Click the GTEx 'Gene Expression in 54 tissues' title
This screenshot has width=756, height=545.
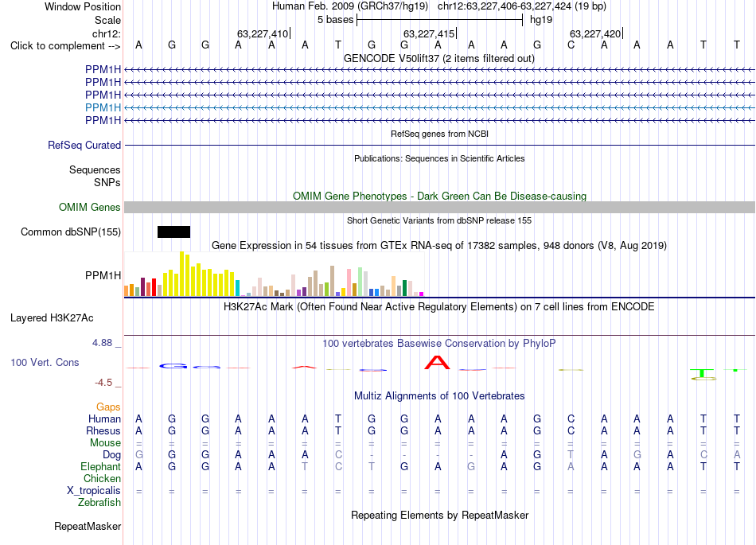(439, 245)
